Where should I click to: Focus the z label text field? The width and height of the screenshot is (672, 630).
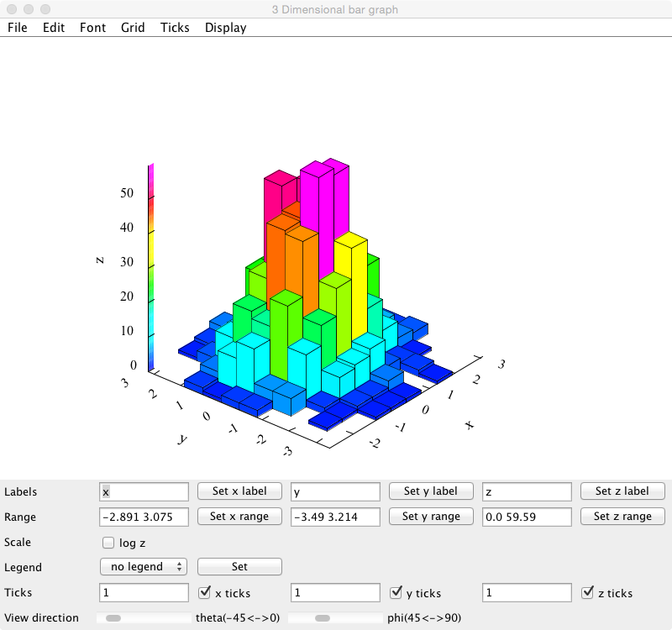point(527,492)
